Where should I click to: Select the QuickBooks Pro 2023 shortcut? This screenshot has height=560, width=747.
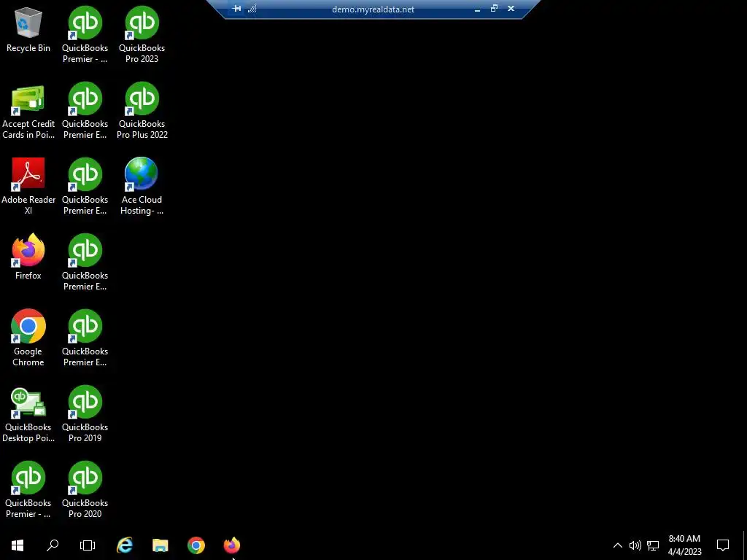pos(142,35)
